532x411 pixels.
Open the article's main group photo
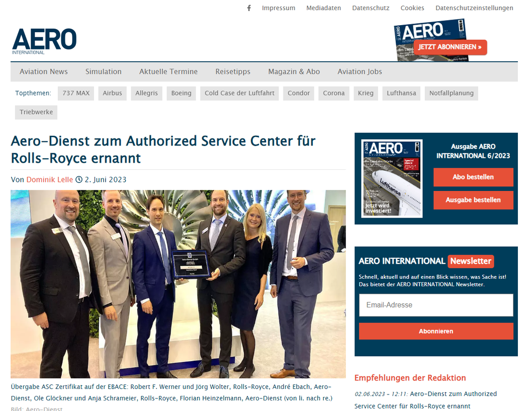(178, 284)
